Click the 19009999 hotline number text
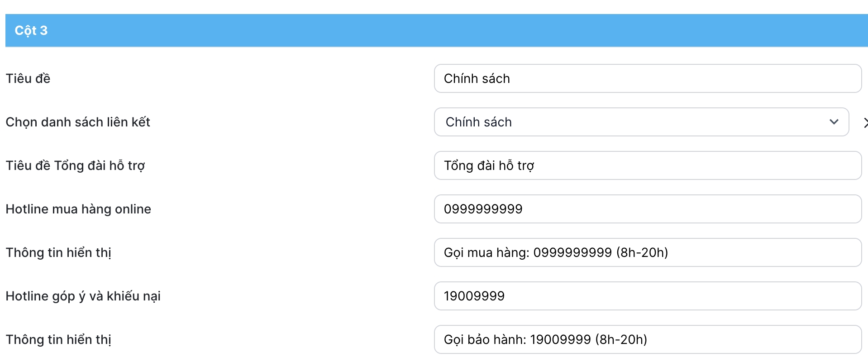This screenshot has width=868, height=358. [x=474, y=296]
